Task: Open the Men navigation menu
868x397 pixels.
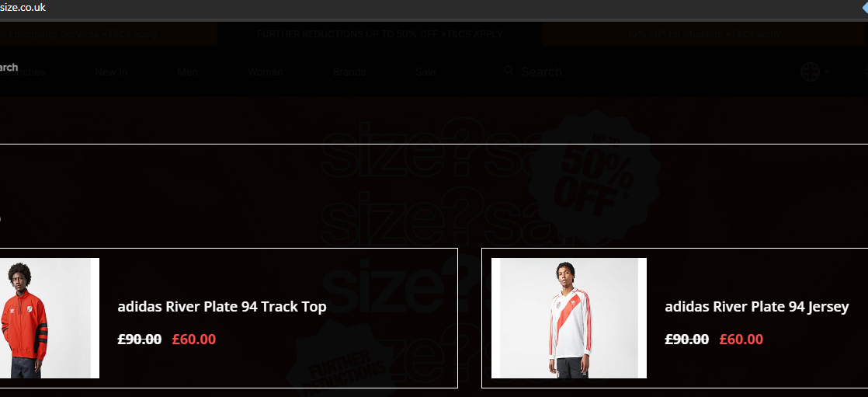Action: 188,72
